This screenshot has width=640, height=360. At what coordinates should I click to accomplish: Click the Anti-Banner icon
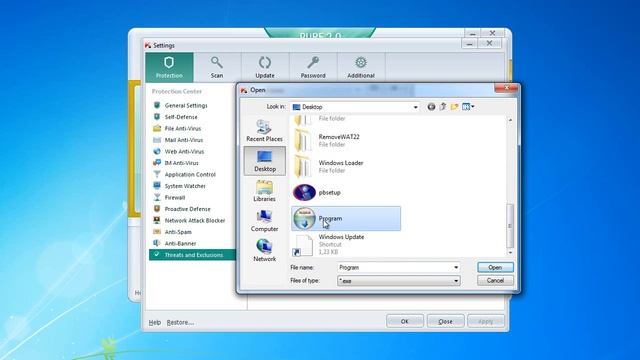pyautogui.click(x=157, y=243)
